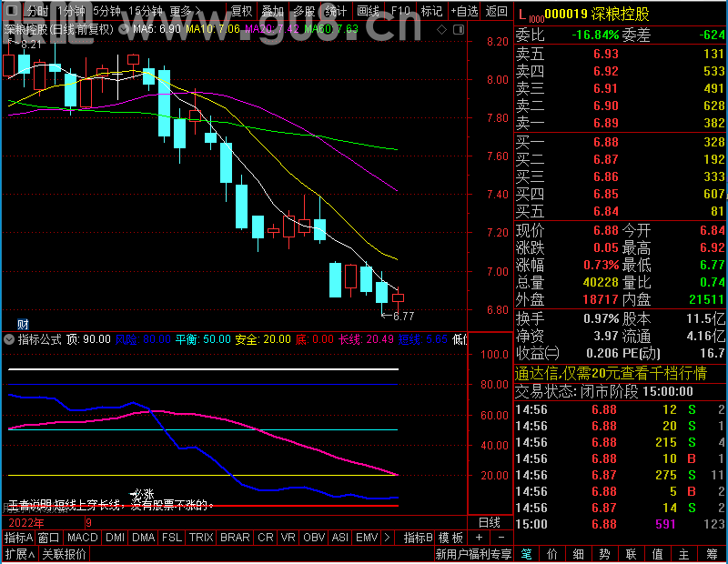The image size is (728, 564).
Task: Expand stock name dropdown arrow beside 前复权
Action: (124, 29)
